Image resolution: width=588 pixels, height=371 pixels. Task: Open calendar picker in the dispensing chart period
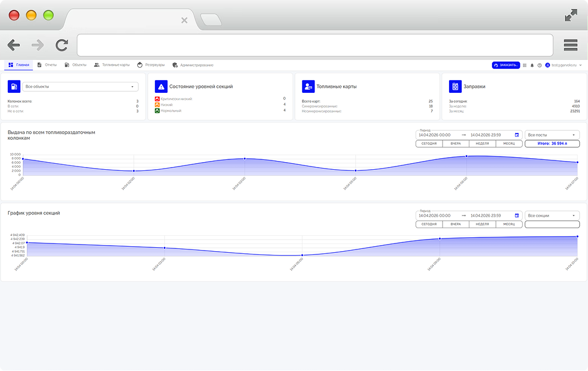click(x=517, y=135)
